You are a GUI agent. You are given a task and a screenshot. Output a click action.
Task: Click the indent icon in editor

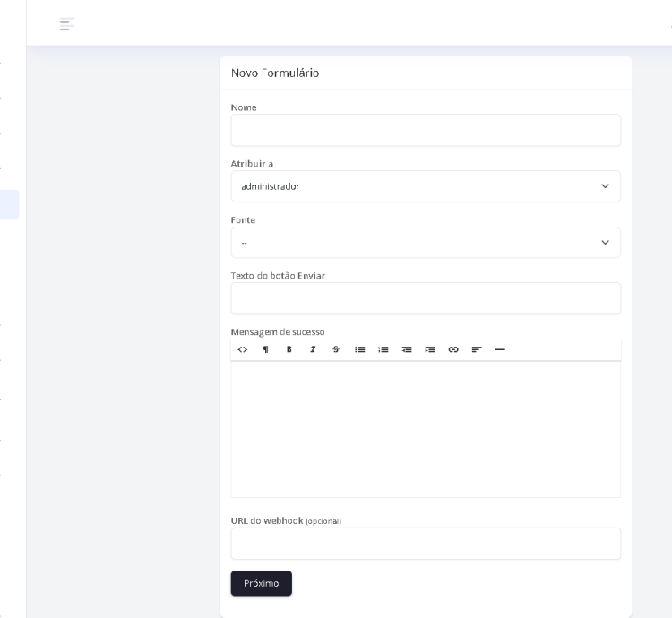(430, 349)
